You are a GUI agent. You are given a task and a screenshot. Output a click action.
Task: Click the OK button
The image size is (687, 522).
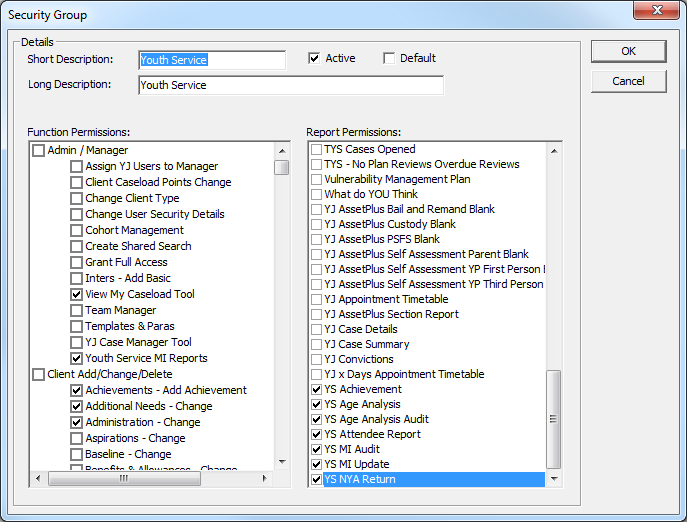[x=628, y=51]
